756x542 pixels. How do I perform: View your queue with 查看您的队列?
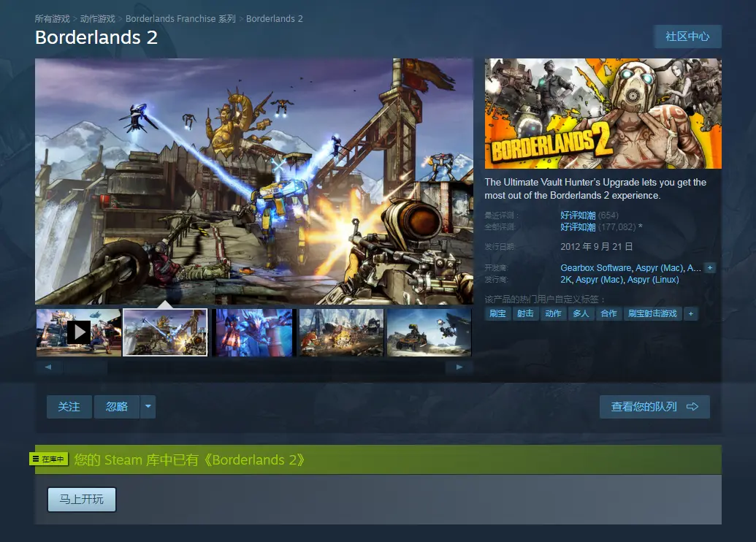click(x=654, y=407)
